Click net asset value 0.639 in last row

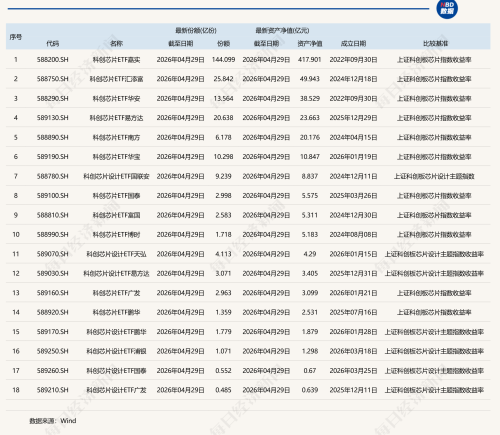[x=310, y=390]
